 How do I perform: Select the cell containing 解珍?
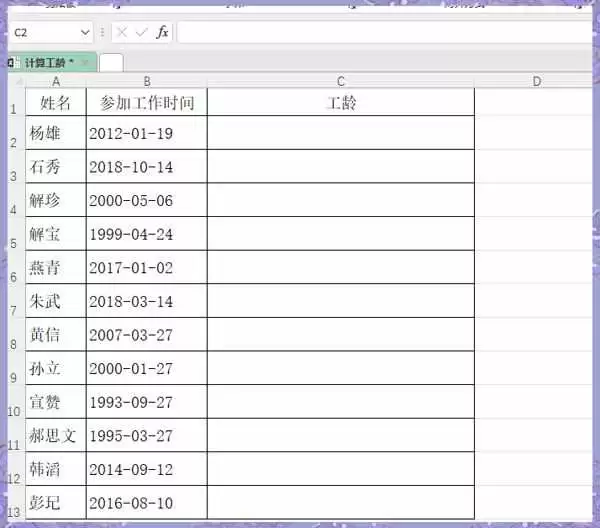click(x=56, y=200)
